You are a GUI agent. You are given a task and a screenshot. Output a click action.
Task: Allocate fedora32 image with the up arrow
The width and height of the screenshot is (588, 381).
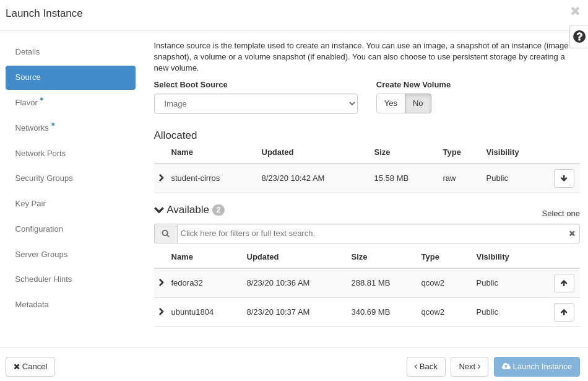[x=564, y=283]
